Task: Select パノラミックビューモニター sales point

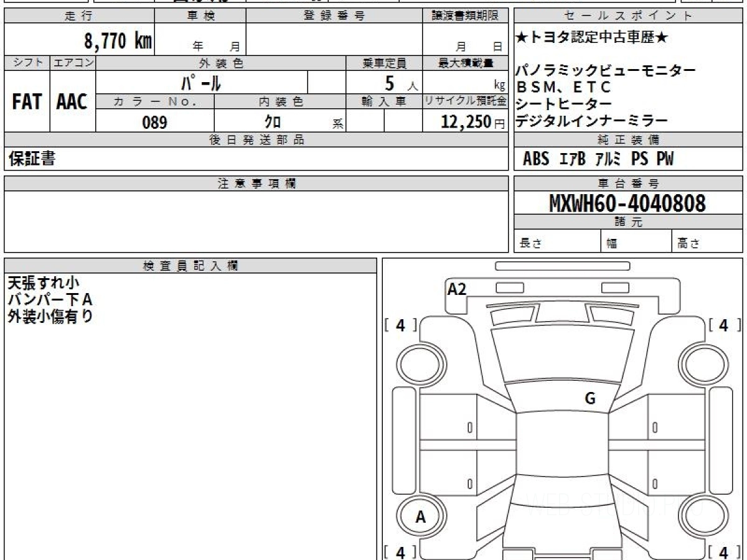Action: coord(605,70)
